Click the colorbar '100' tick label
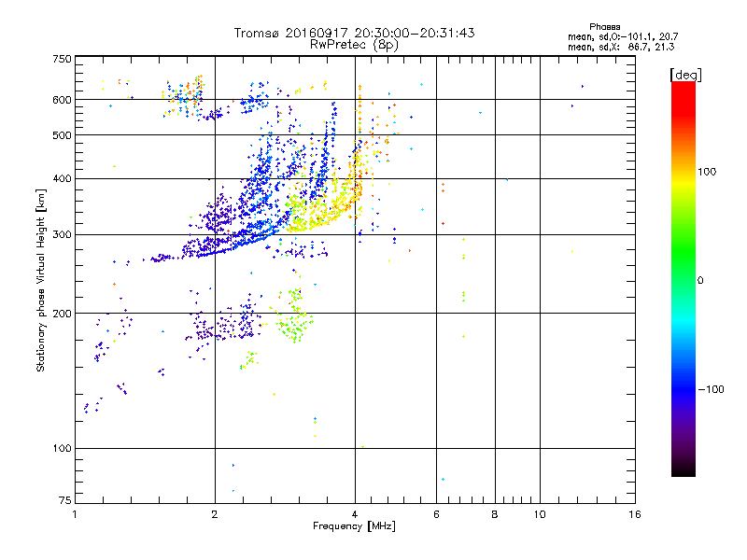The image size is (747, 560). coord(707,172)
